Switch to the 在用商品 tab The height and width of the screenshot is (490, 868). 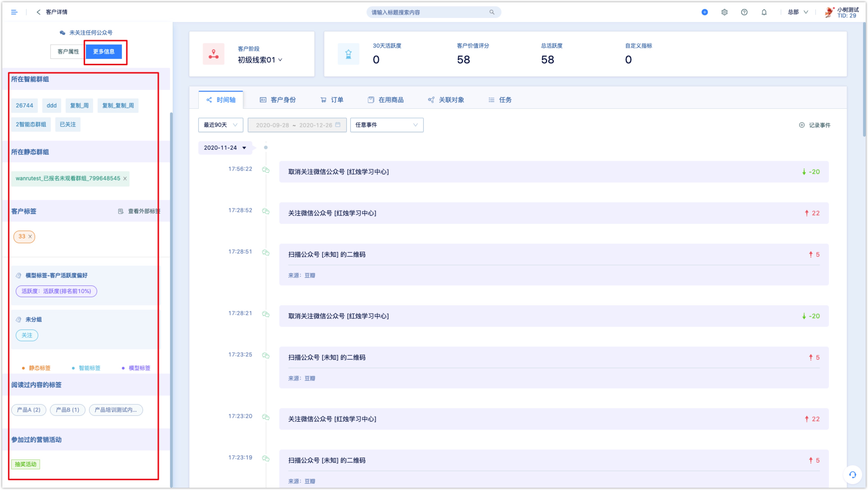tap(385, 100)
